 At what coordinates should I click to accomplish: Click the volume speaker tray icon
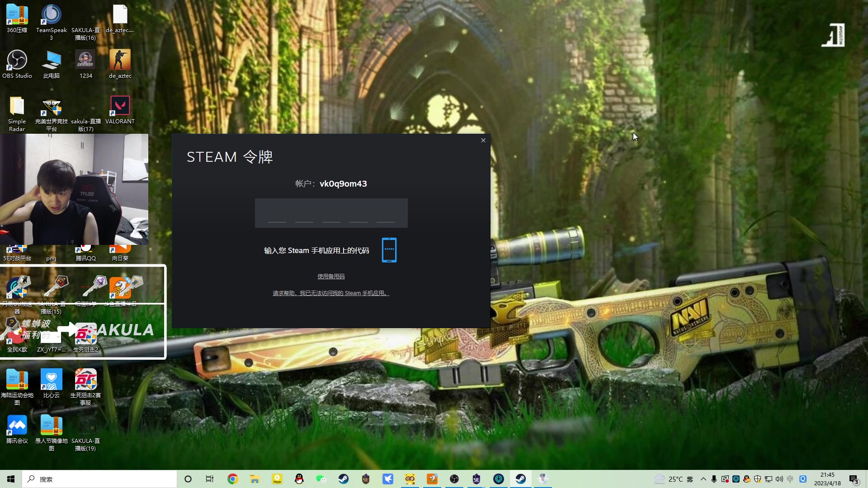click(x=779, y=479)
